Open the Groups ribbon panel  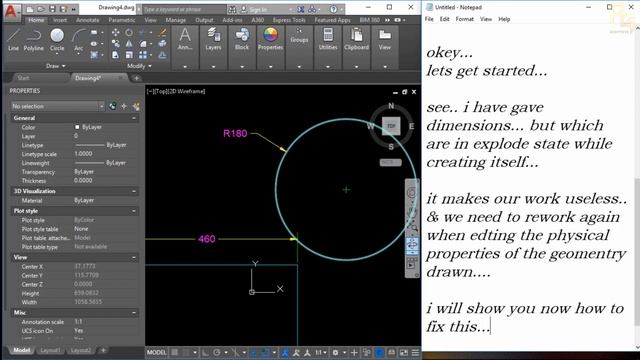[299, 36]
